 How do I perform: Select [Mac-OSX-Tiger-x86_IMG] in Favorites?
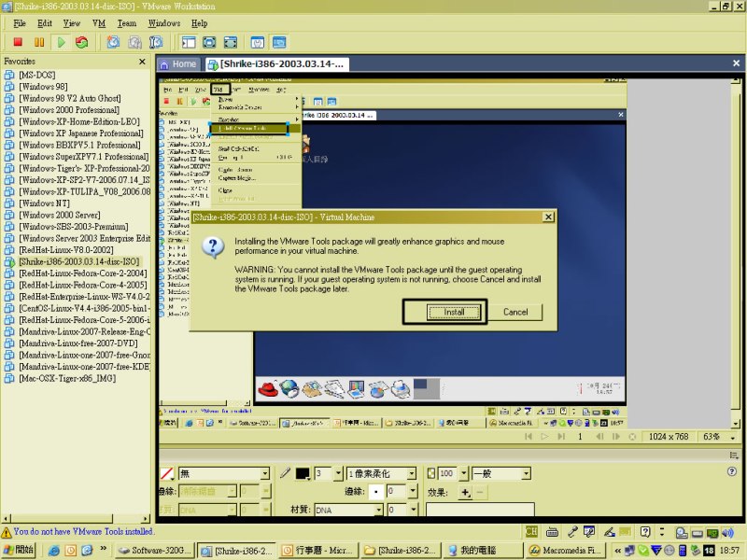click(67, 378)
